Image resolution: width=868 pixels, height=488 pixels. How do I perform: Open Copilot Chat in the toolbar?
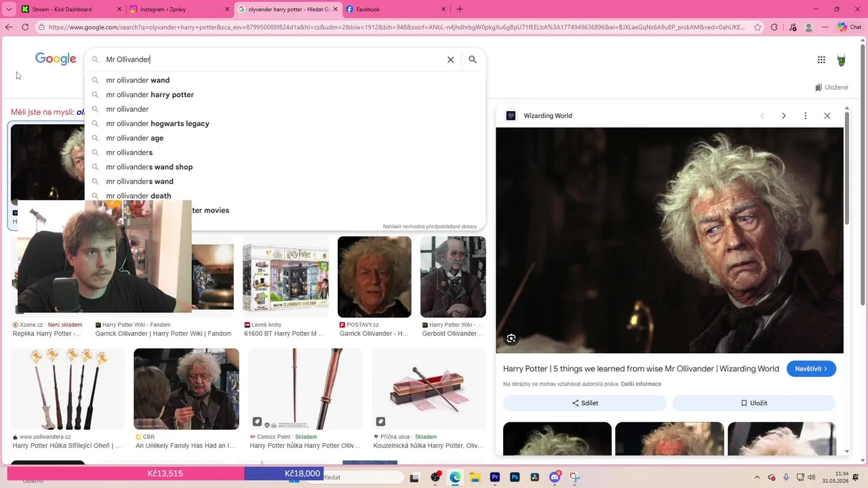(x=849, y=27)
